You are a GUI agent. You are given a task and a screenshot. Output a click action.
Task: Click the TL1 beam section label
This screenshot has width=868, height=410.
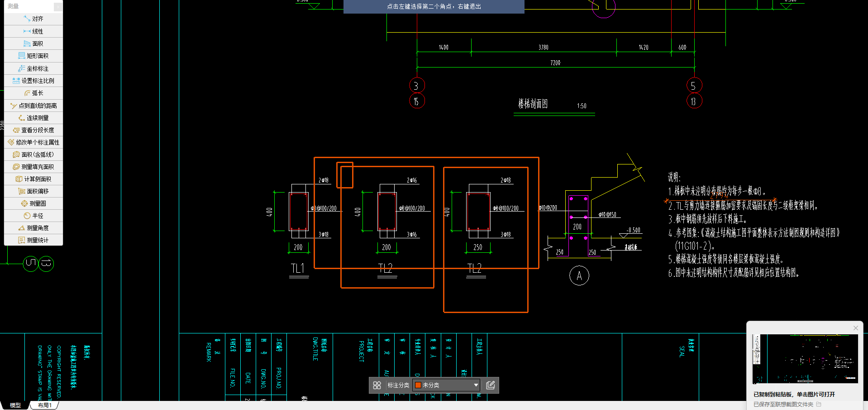point(298,269)
